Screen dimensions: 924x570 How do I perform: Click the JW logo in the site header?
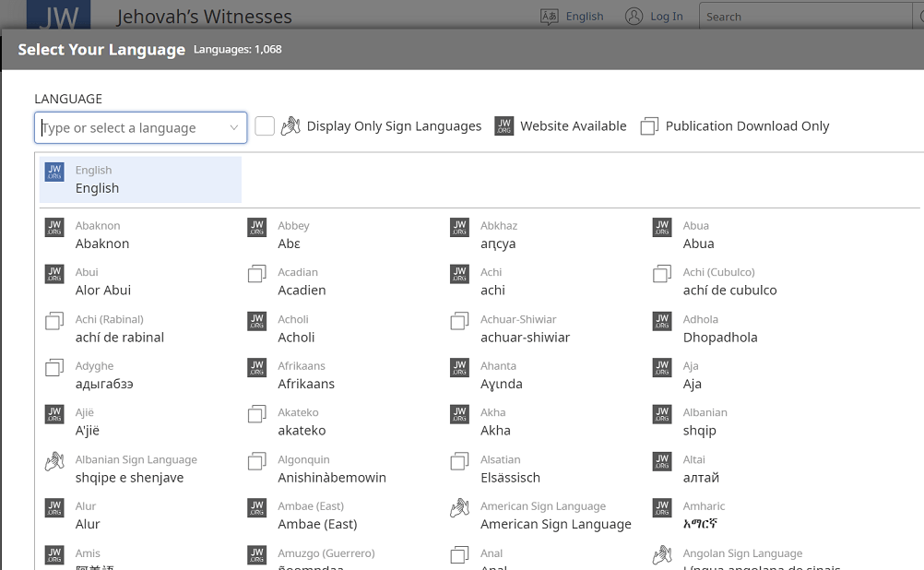pyautogui.click(x=58, y=16)
